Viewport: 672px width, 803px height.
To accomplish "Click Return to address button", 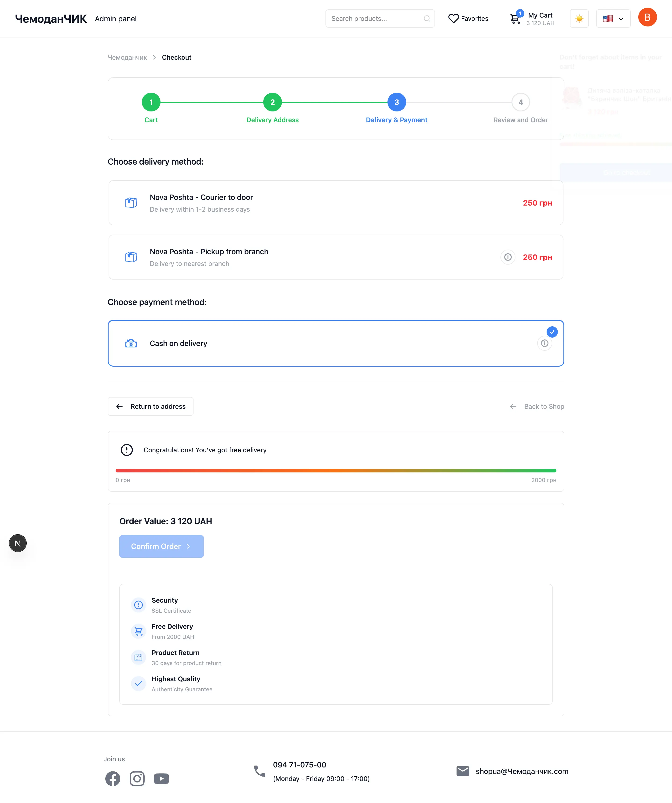I will pyautogui.click(x=151, y=406).
